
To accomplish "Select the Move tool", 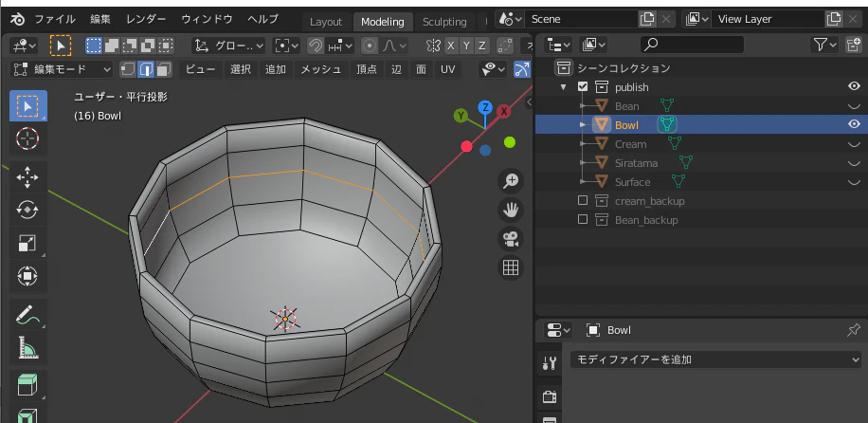I will 27,177.
